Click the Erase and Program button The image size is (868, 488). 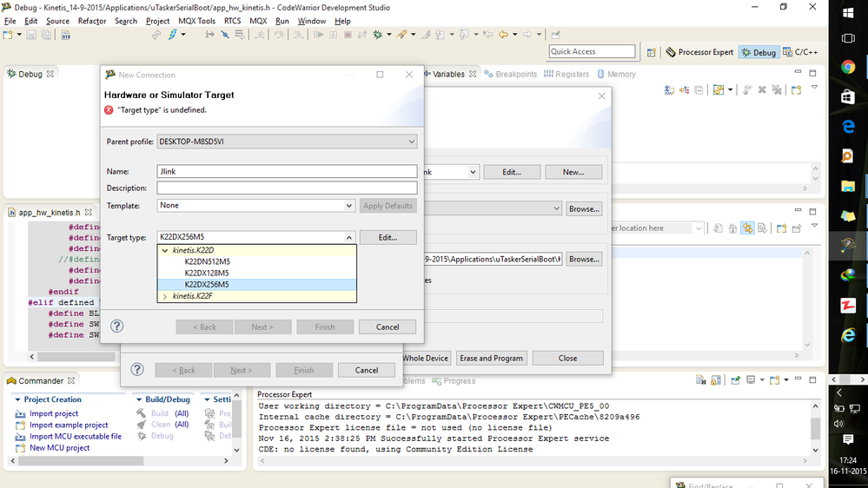point(491,359)
